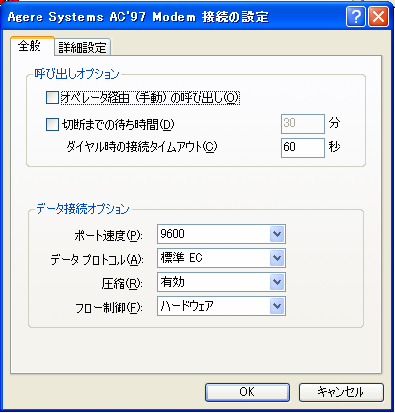The width and height of the screenshot is (395, 413).
Task: Open context help with the question mark icon
Action: (356, 16)
